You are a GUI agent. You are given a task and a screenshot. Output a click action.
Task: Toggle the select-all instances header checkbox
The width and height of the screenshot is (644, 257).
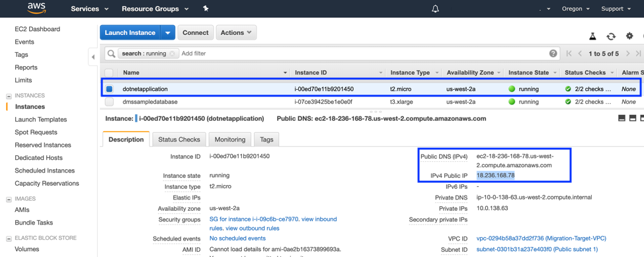[109, 73]
